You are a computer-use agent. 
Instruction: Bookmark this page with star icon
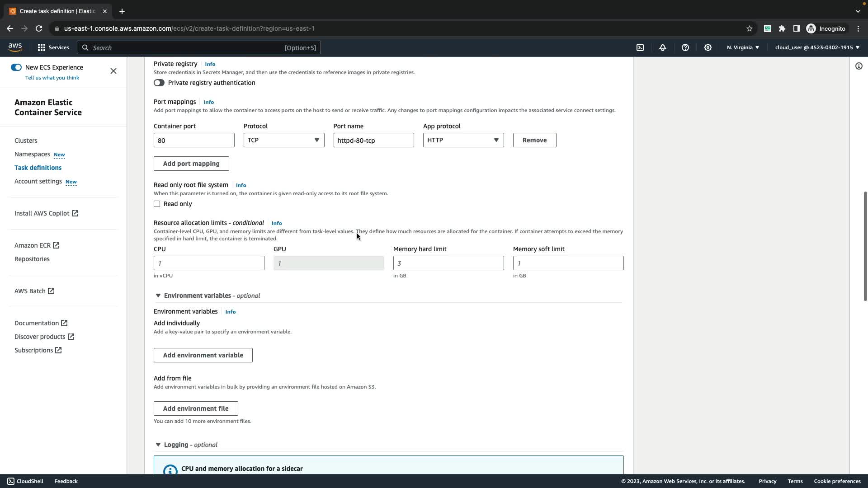pos(749,28)
